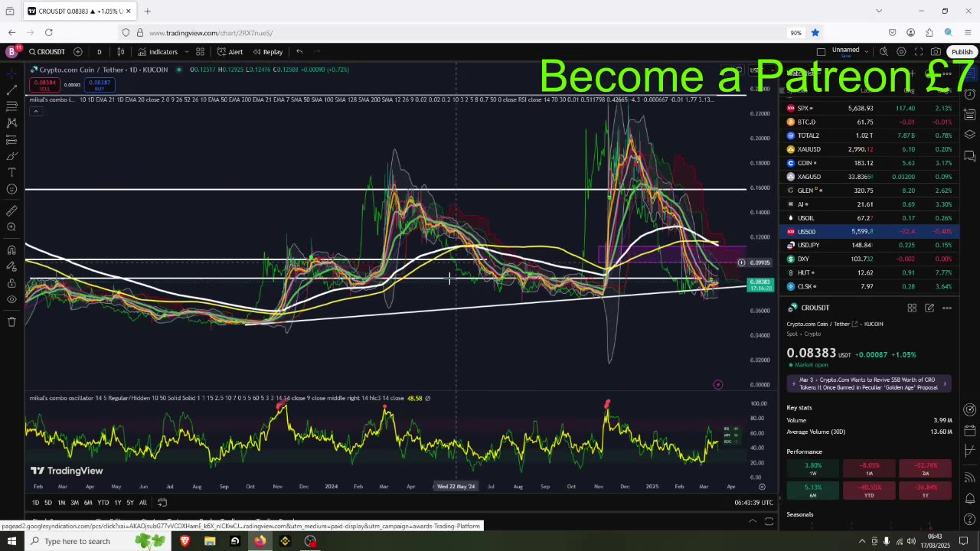Open Crypto.Com news headline link
This screenshot has width=980, height=551.
click(x=868, y=383)
